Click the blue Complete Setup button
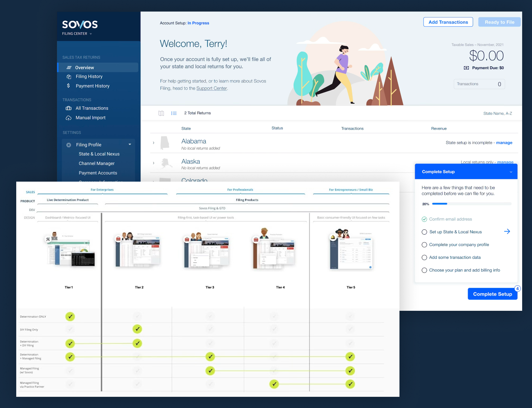This screenshot has height=408, width=532. [492, 294]
